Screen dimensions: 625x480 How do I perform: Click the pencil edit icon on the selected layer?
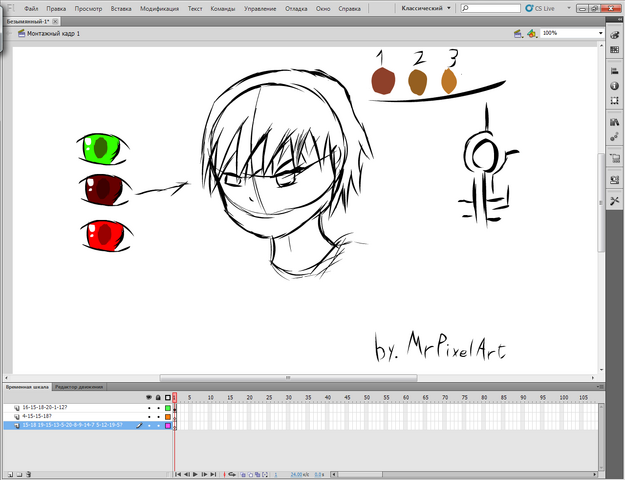click(x=139, y=426)
